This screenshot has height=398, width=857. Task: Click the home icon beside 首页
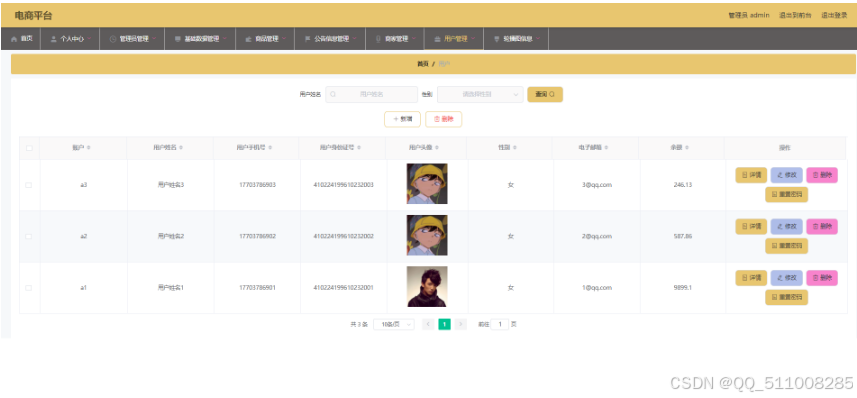[14, 39]
